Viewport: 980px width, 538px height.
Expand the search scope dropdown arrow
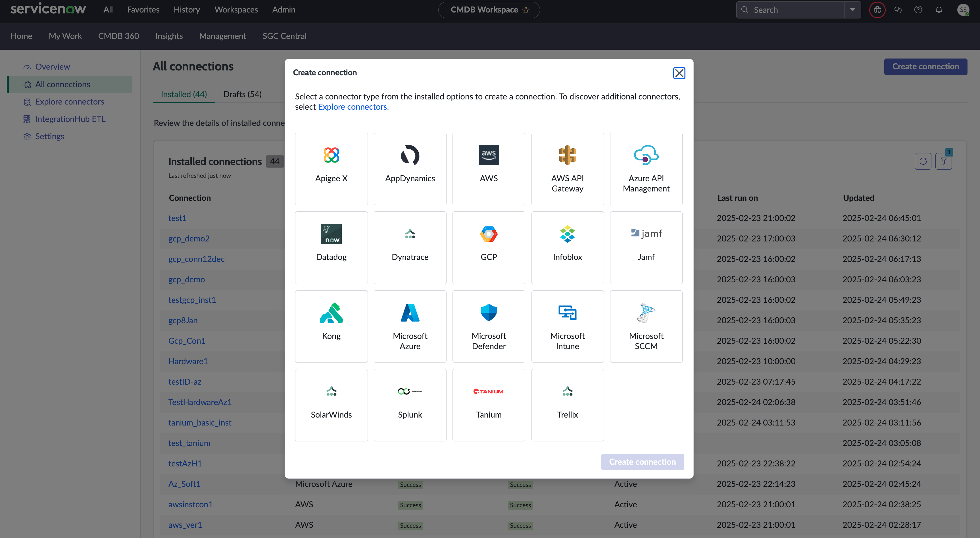852,10
